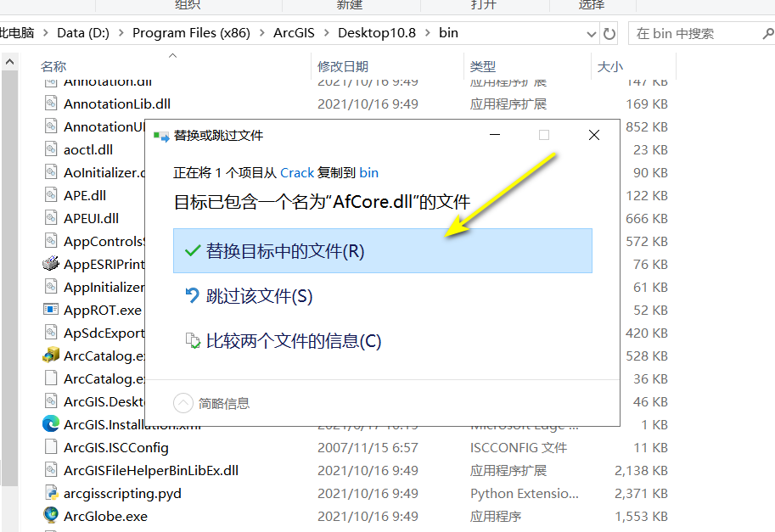775x532 pixels.
Task: Click the AnnotationLib.dll file icon
Action: (51, 104)
